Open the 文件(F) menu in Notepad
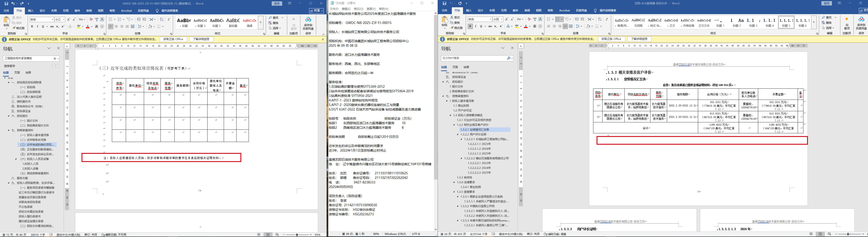The height and width of the screenshot is (237, 868). pyautogui.click(x=334, y=9)
